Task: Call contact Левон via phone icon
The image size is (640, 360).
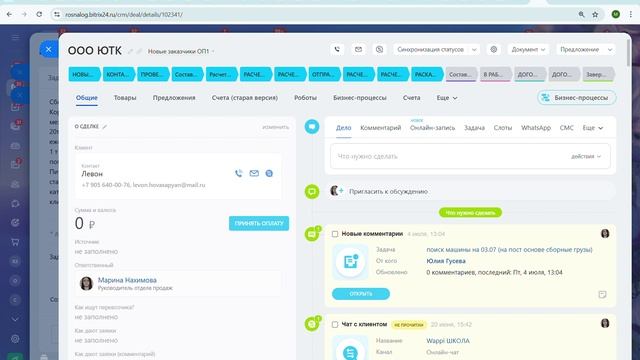Action: (x=239, y=173)
